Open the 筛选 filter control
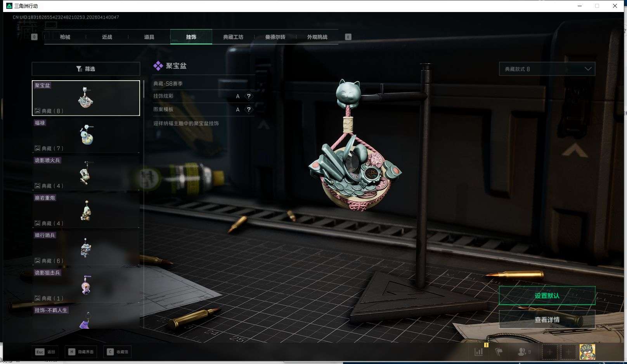The image size is (627, 364). (x=86, y=69)
